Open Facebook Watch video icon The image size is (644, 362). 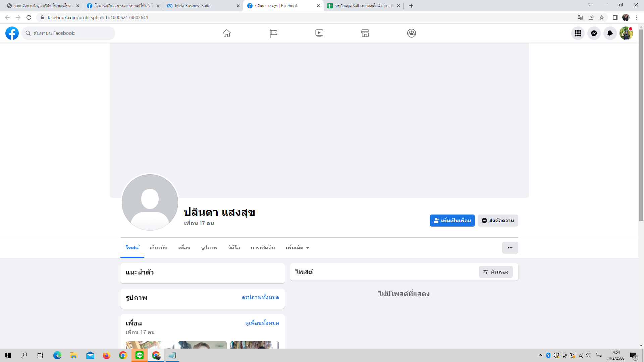(x=319, y=33)
